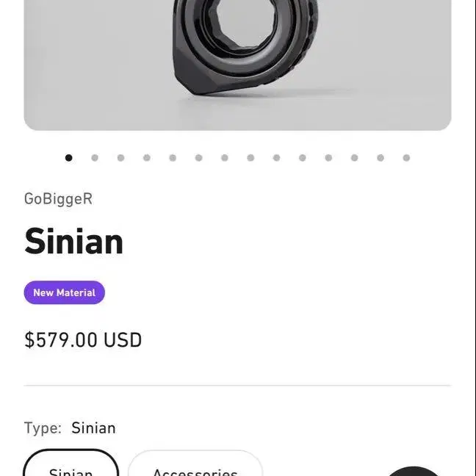The height and width of the screenshot is (476, 476).
Task: Show the fifth carousel image dot
Action: pos(173,158)
